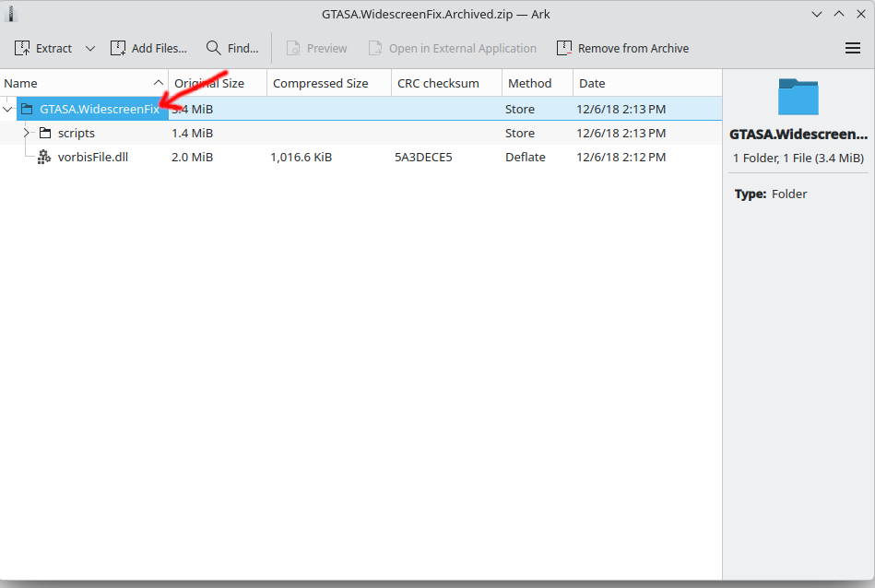The image size is (875, 588).
Task: Click the Type: Folder label
Action: 771,194
